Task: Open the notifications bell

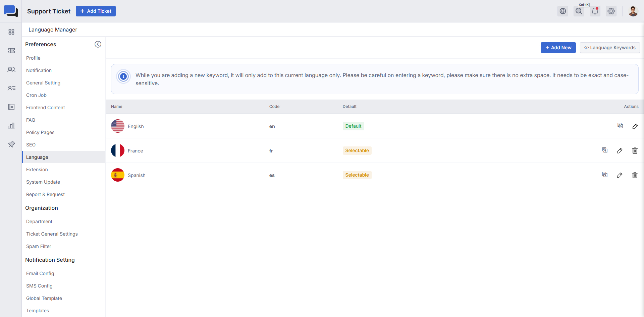Action: (x=595, y=11)
